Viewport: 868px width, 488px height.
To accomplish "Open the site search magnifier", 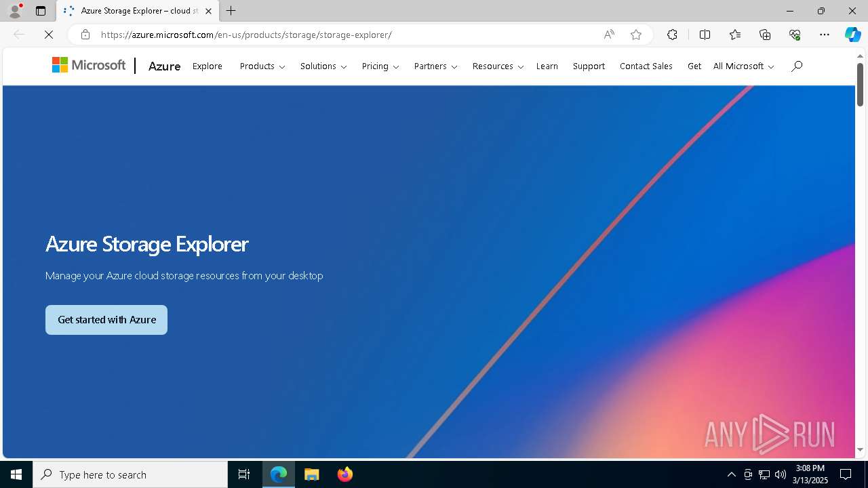I will tap(797, 66).
